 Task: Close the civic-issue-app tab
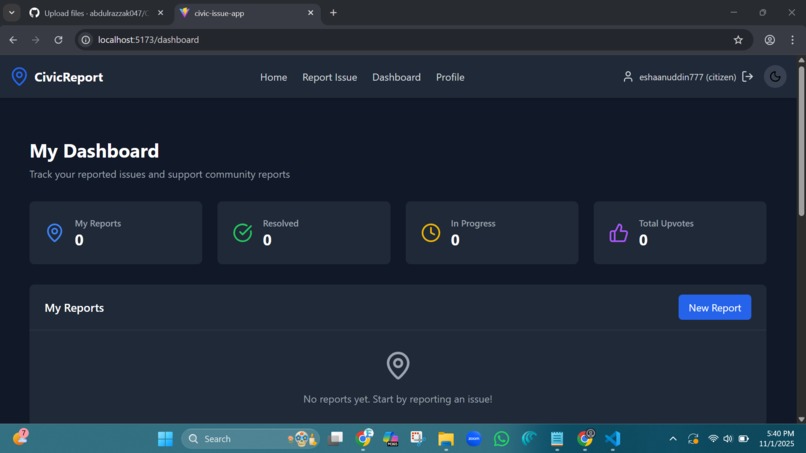click(310, 13)
